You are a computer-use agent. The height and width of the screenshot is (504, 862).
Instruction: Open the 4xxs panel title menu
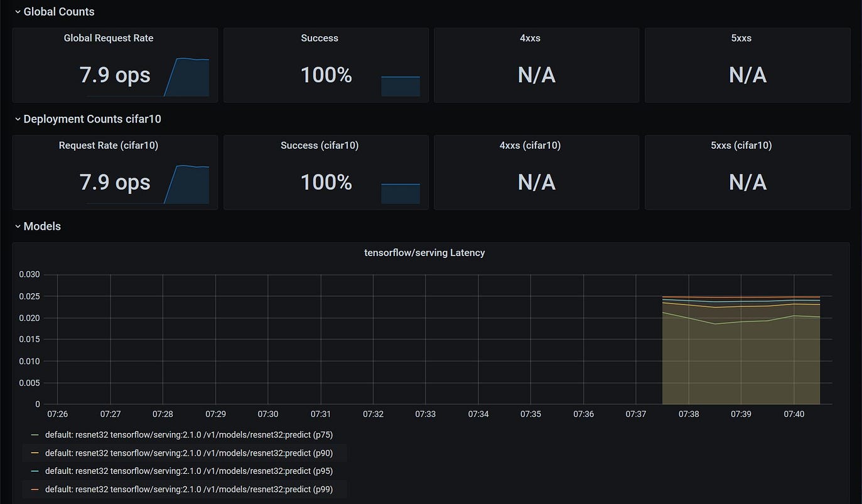click(530, 38)
